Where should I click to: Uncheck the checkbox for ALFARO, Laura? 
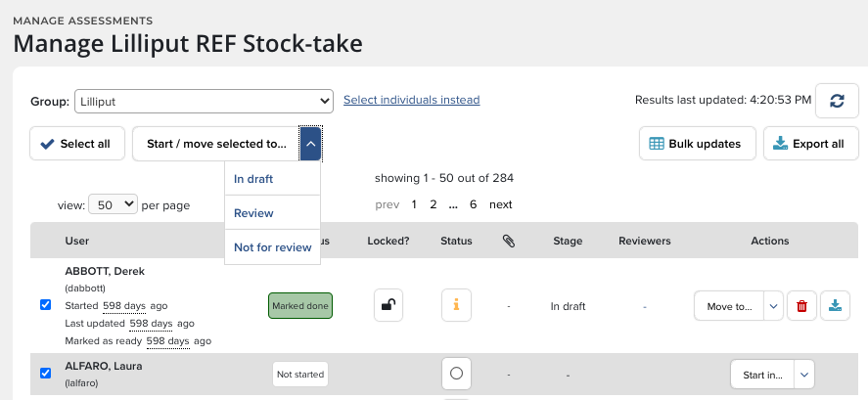46,373
